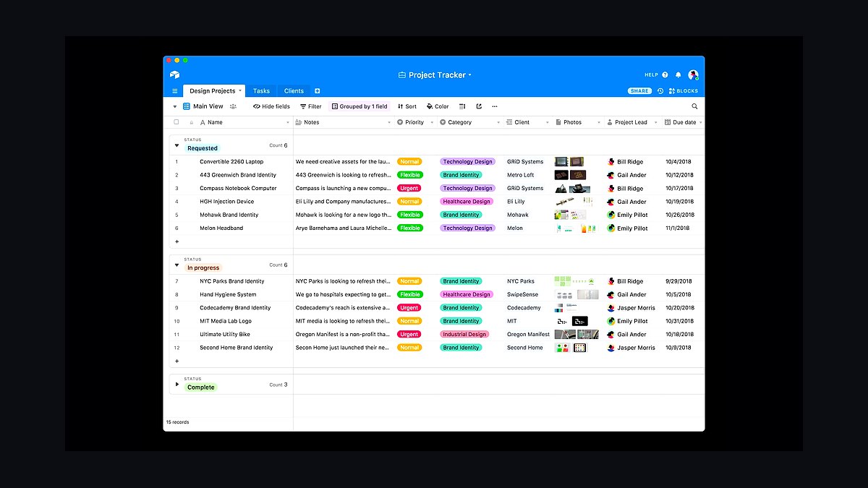Open photo thumbnails for NYC Parks Brand Identity
The image size is (868, 488).
pos(575,281)
